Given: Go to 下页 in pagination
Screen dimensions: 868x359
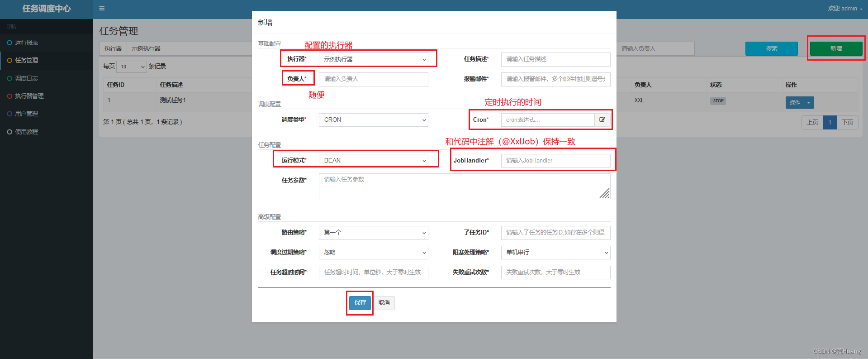Looking at the screenshot, I should pyautogui.click(x=847, y=122).
